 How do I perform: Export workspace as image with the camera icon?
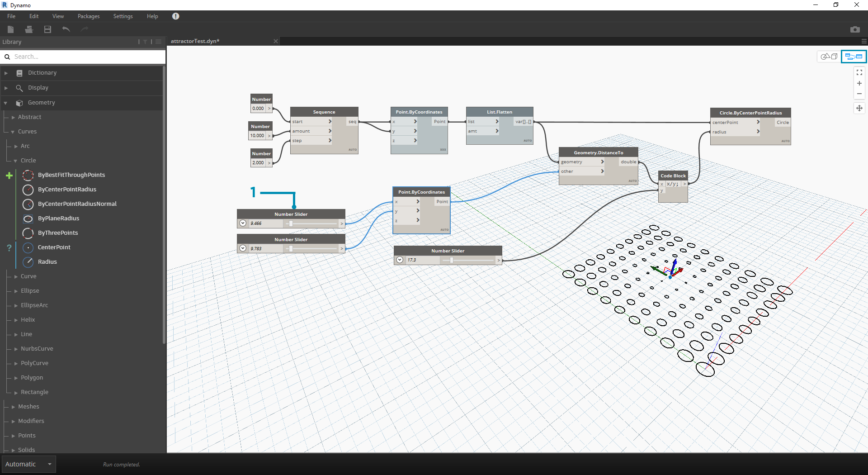(x=854, y=29)
